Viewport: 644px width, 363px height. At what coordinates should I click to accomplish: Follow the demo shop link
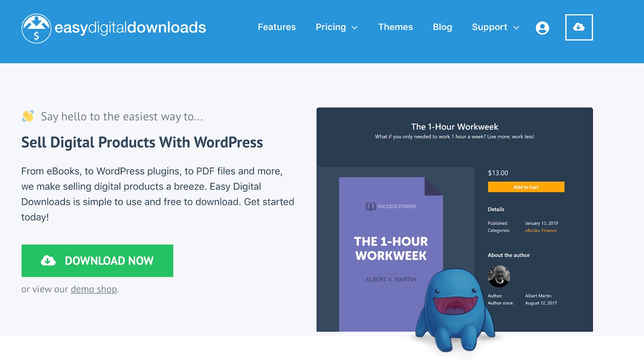coord(94,290)
